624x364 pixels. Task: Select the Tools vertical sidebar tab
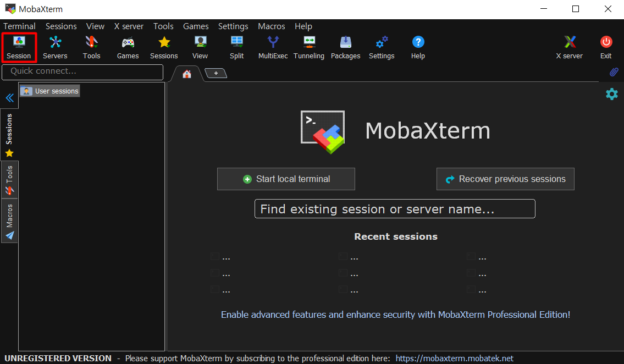coord(9,180)
